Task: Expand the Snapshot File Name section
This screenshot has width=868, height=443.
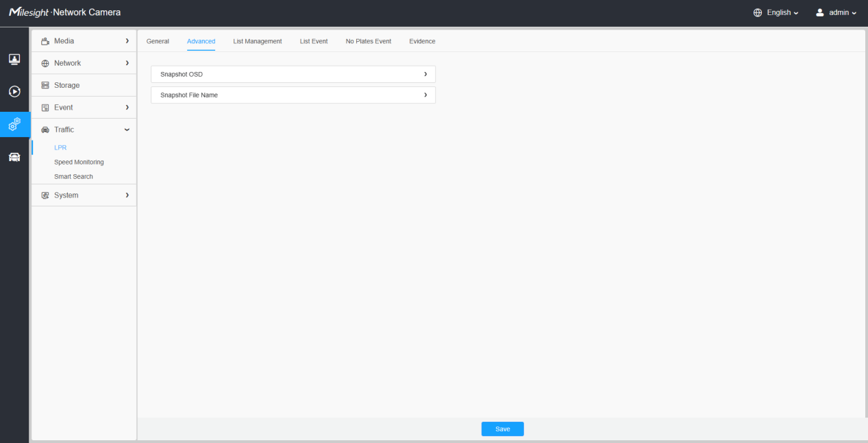Action: pyautogui.click(x=293, y=95)
